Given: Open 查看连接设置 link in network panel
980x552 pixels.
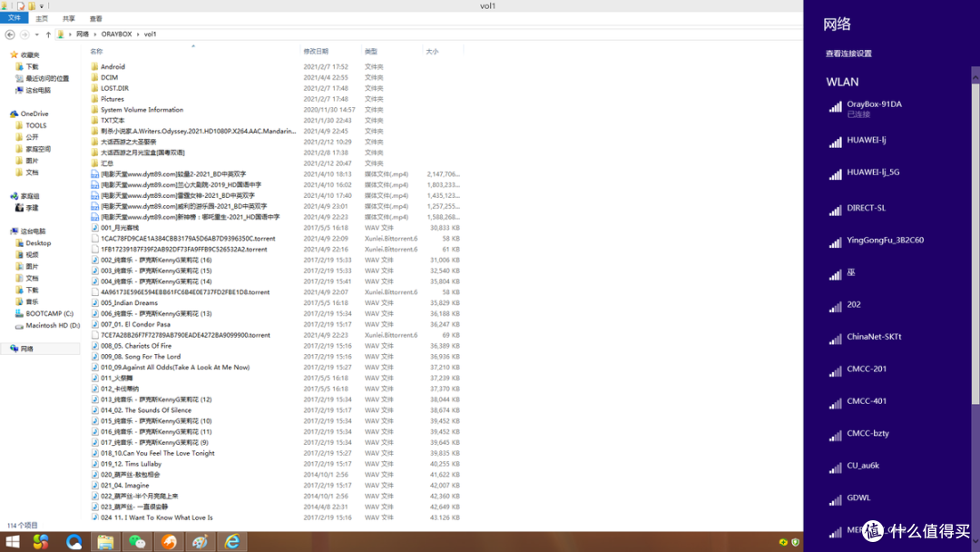Looking at the screenshot, I should 848,54.
